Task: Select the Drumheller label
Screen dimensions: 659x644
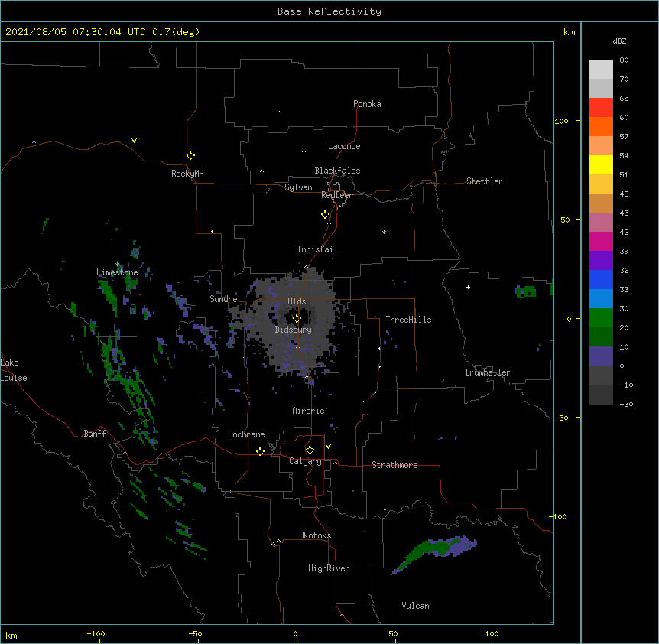Action: point(488,372)
